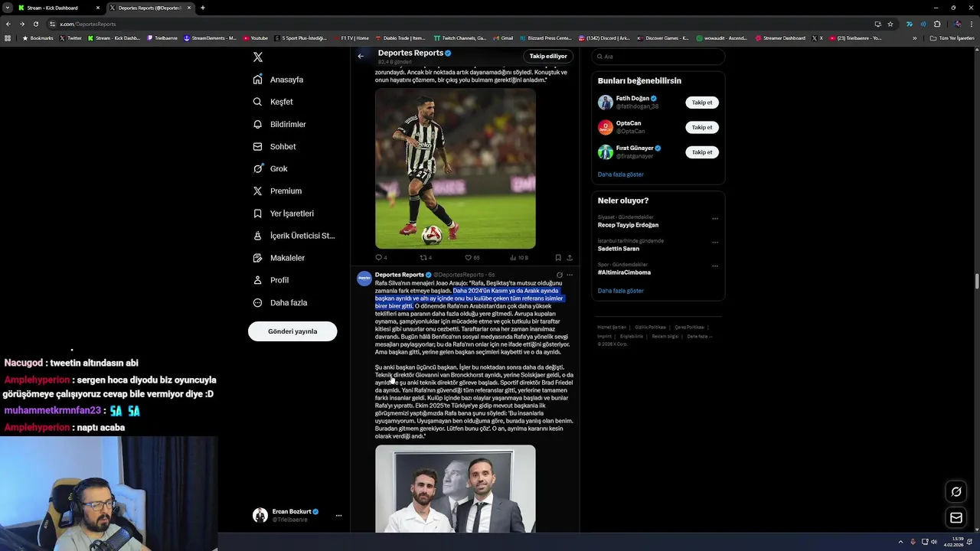Click the Takip ediliyor following button
This screenshot has width=980, height=551.
coord(548,56)
